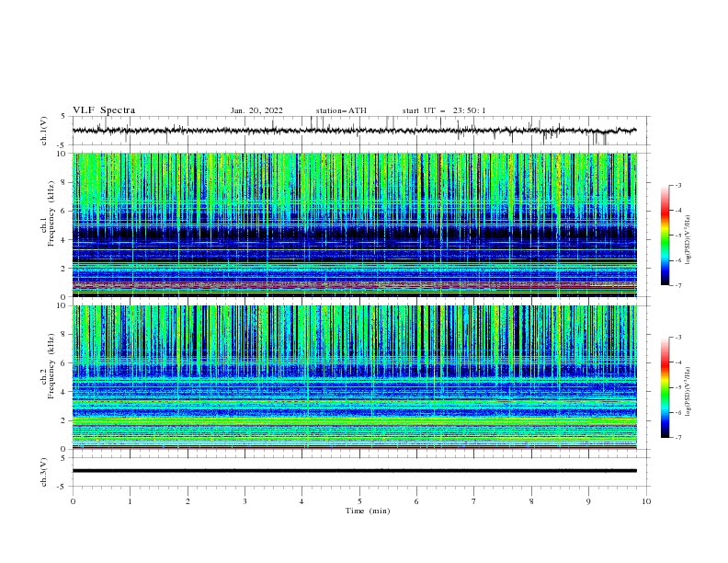Click the "1" tick on the time axis
Viewport: 728px width, 563px height.
tap(130, 501)
